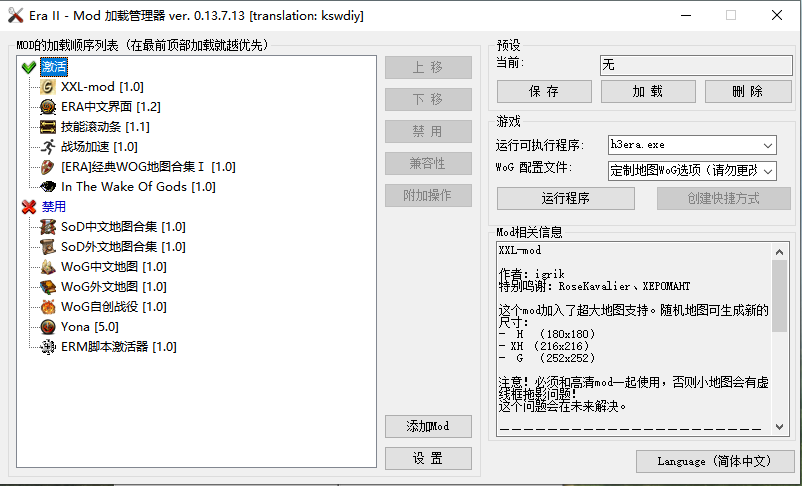Click the WoG自创战役 mod icon
The height and width of the screenshot is (486, 802).
[48, 306]
